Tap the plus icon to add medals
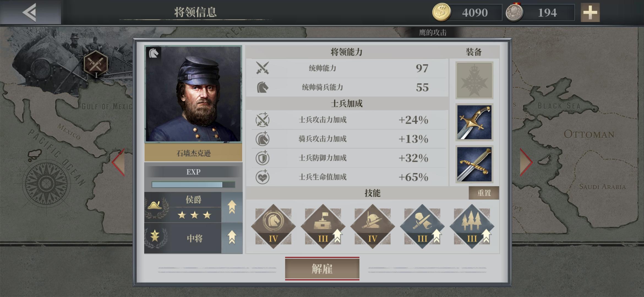Image resolution: width=644 pixels, height=297 pixels. tap(590, 12)
